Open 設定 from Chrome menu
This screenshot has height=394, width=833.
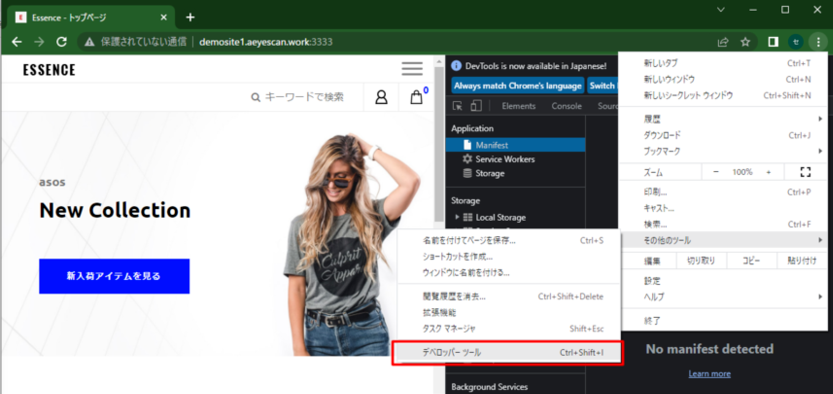(723, 281)
